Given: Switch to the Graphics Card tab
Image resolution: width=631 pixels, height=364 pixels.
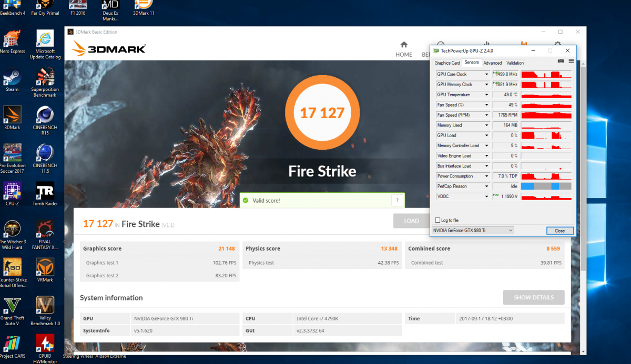Looking at the screenshot, I should pos(447,63).
